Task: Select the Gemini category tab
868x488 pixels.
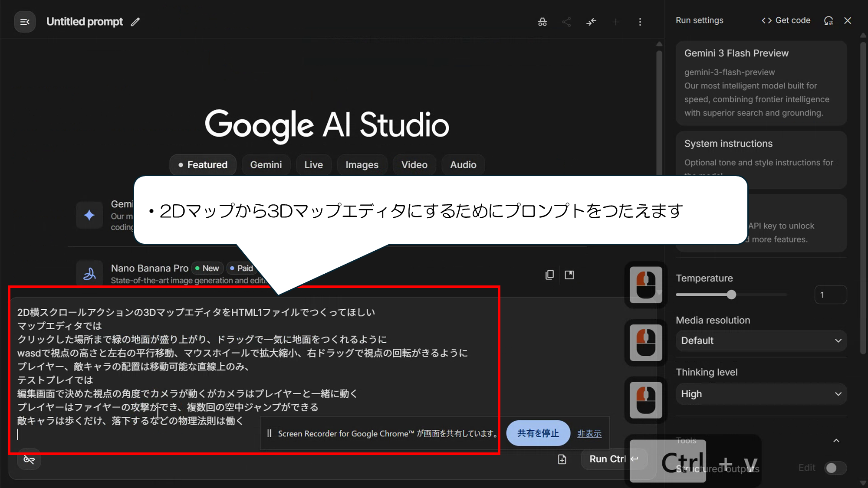Action: point(266,165)
